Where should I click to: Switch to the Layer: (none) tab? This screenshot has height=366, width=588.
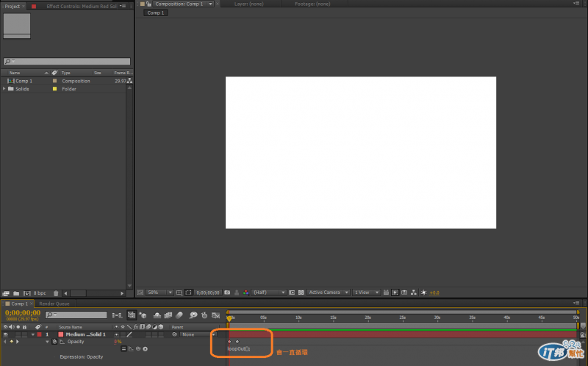248,4
